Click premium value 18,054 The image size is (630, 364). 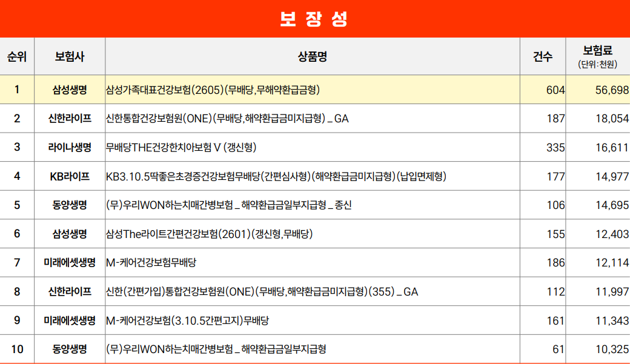click(x=612, y=119)
